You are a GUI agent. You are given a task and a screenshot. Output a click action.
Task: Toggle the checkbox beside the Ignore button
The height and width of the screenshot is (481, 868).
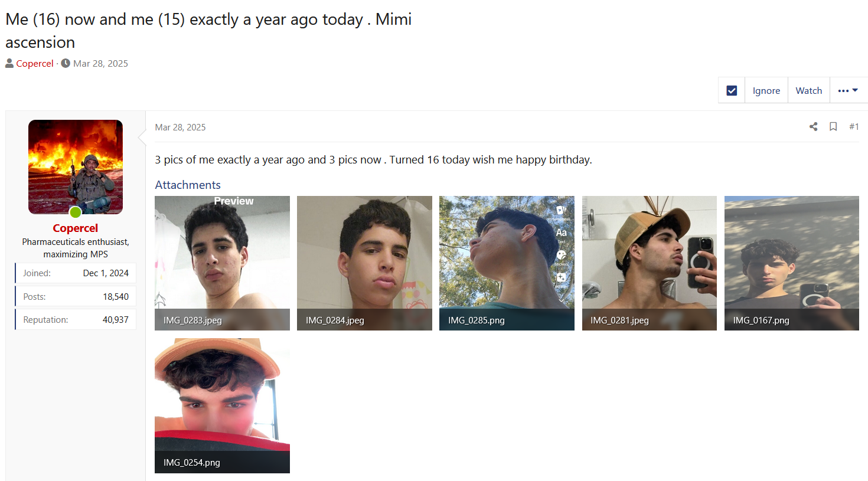732,90
